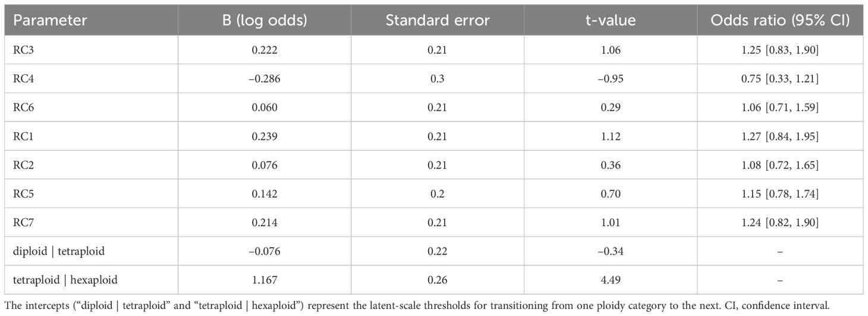Click the t-value cell 4.49
Viewport: 868px width, 316px height.
click(611, 280)
